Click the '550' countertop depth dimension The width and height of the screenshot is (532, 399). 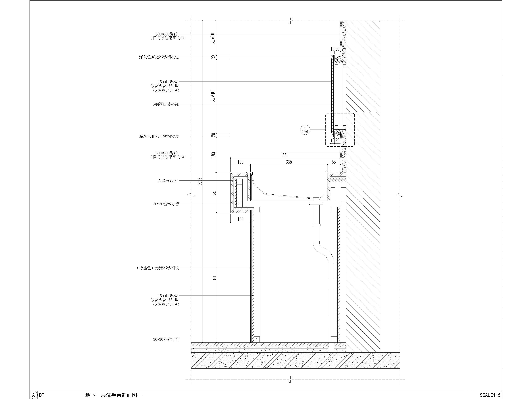point(285,155)
